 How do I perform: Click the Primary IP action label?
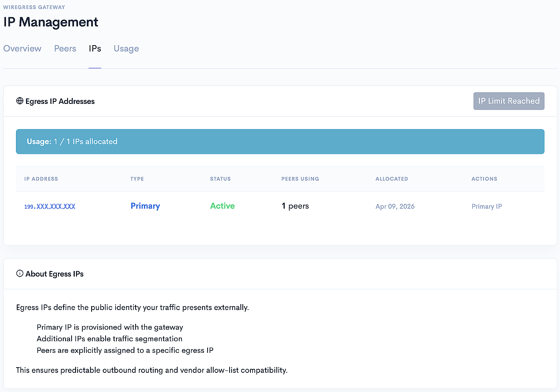[487, 206]
